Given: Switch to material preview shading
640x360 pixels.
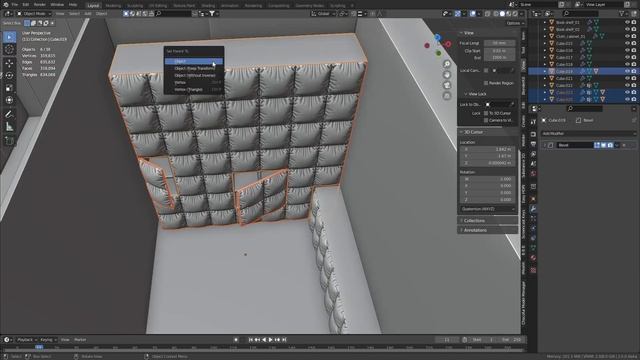Looking at the screenshot, I should click(509, 13).
